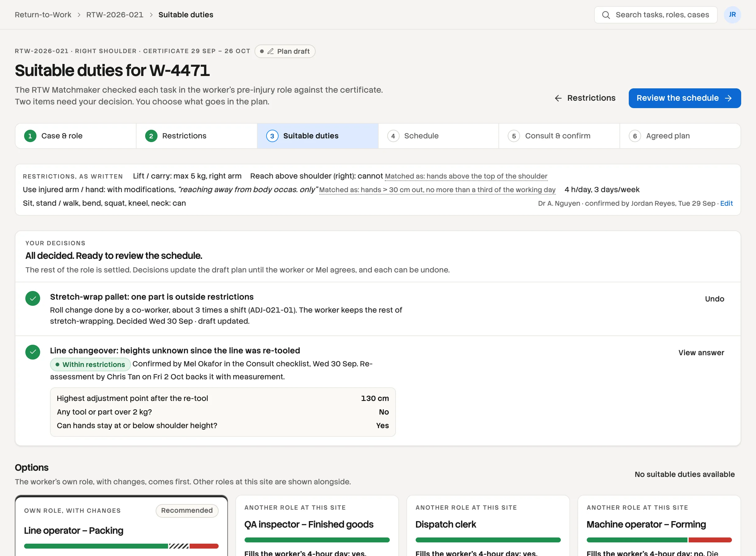Click the '130 cm' value
The width and height of the screenshot is (756, 556).
[375, 398]
